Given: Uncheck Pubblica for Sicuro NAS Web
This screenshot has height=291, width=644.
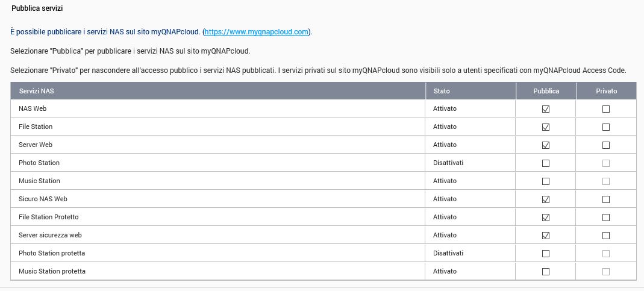Looking at the screenshot, I should [546, 199].
